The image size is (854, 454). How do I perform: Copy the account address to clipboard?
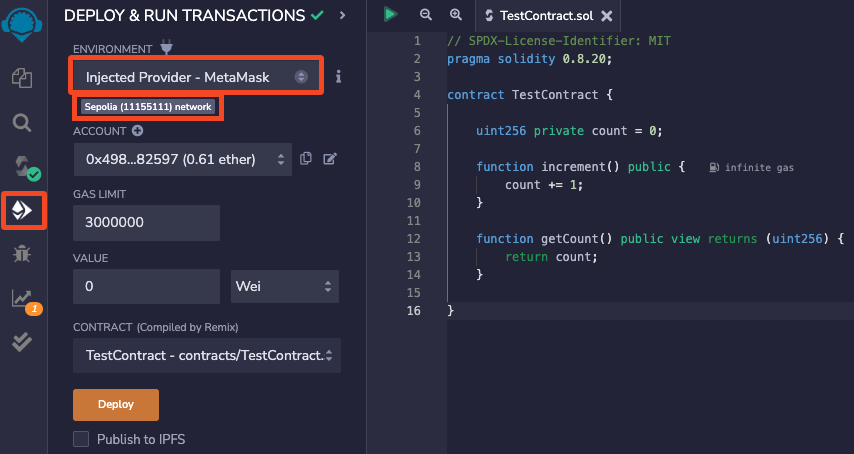pos(306,159)
